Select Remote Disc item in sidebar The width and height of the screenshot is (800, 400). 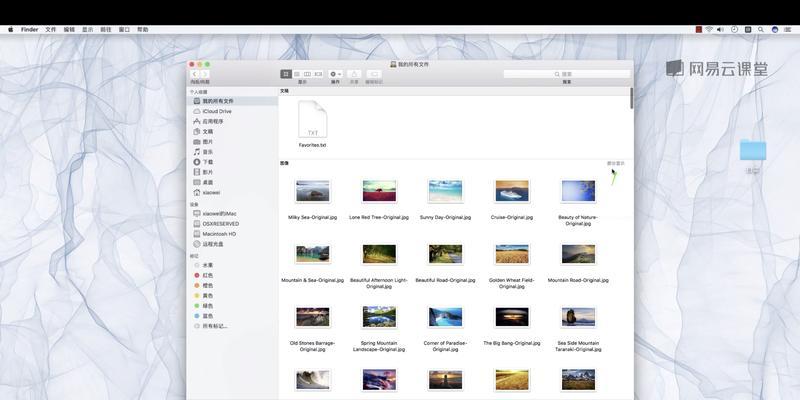(x=233, y=244)
